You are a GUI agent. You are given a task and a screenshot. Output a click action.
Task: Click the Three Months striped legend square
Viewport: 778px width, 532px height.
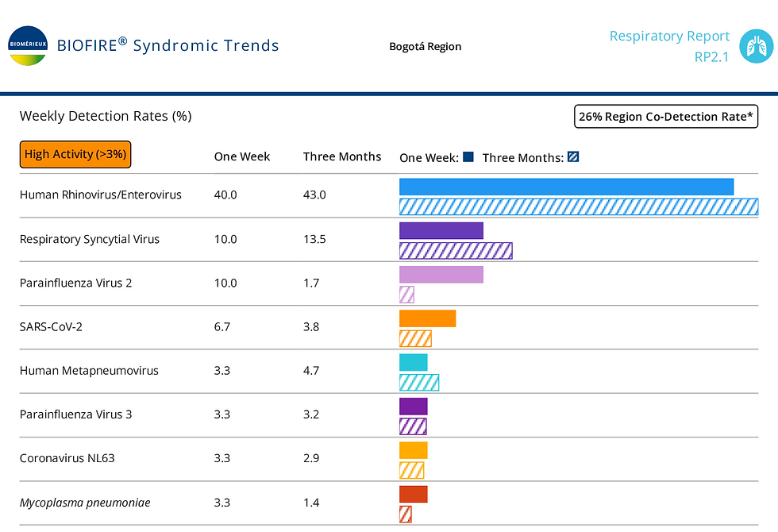click(x=573, y=156)
